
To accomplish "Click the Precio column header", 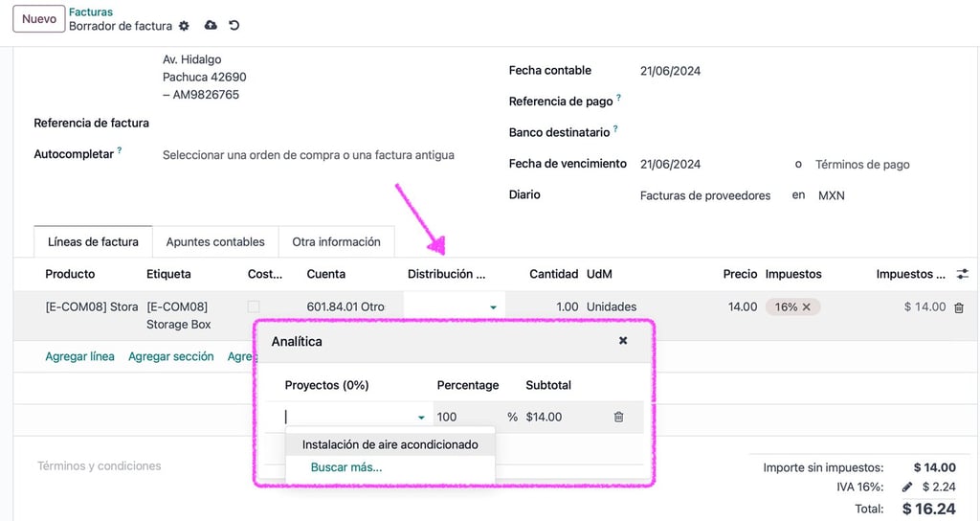I will pos(740,274).
